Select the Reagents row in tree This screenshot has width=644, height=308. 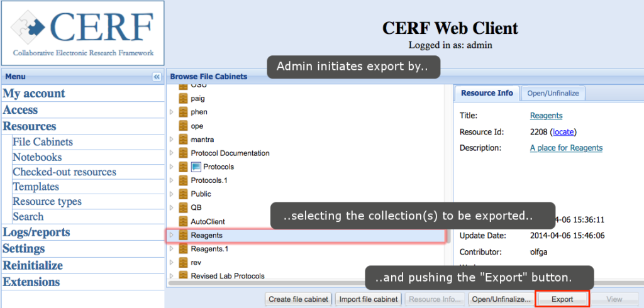point(306,236)
